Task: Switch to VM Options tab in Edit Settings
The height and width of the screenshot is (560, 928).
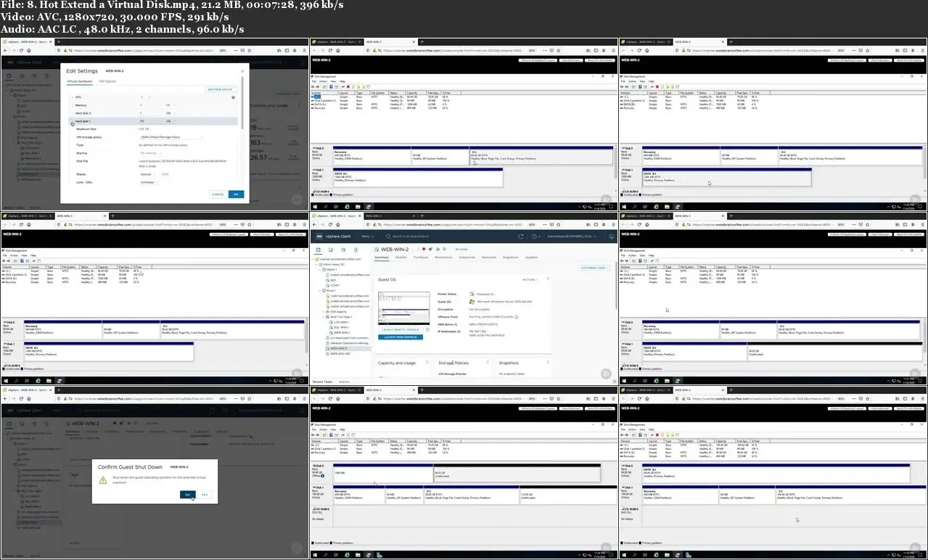Action: pos(107,81)
